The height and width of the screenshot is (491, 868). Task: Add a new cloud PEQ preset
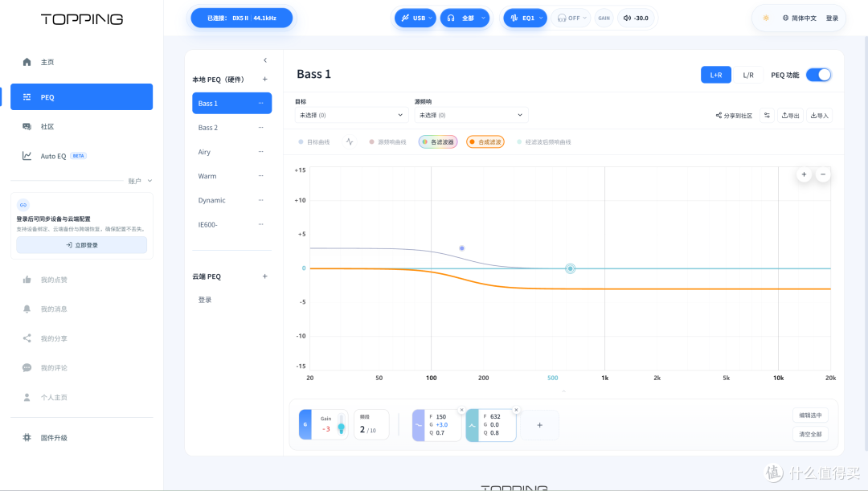point(264,276)
